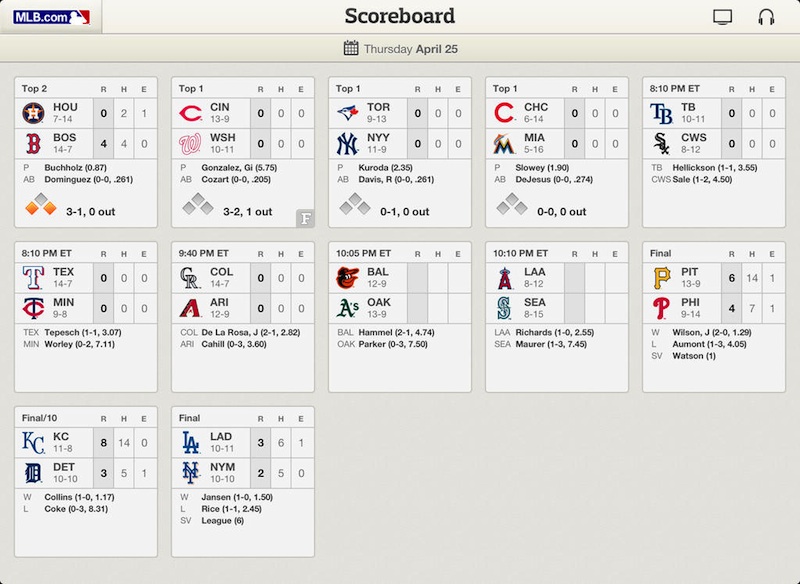Screen dimensions: 800x584
Task: Click OAK starter Parker (0-3, 7.50)
Action: point(393,344)
